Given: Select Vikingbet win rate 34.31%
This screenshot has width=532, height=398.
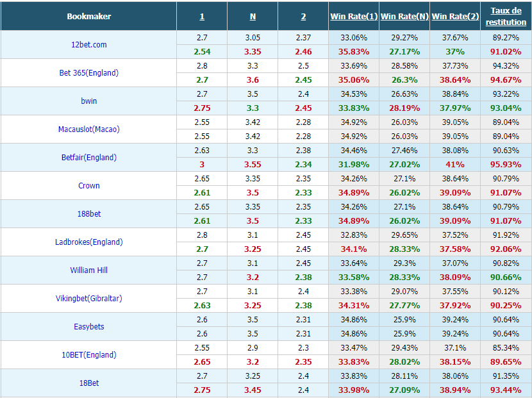Looking at the screenshot, I should pos(354,305).
